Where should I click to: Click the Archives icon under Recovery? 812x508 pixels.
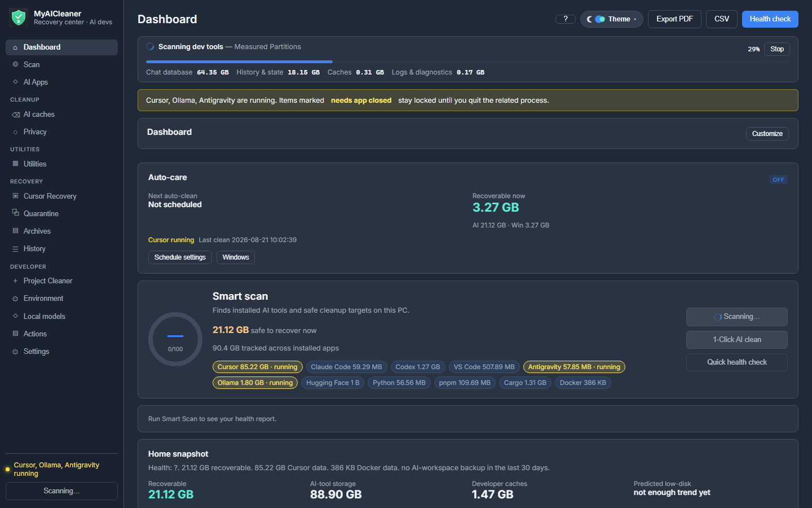click(x=15, y=231)
